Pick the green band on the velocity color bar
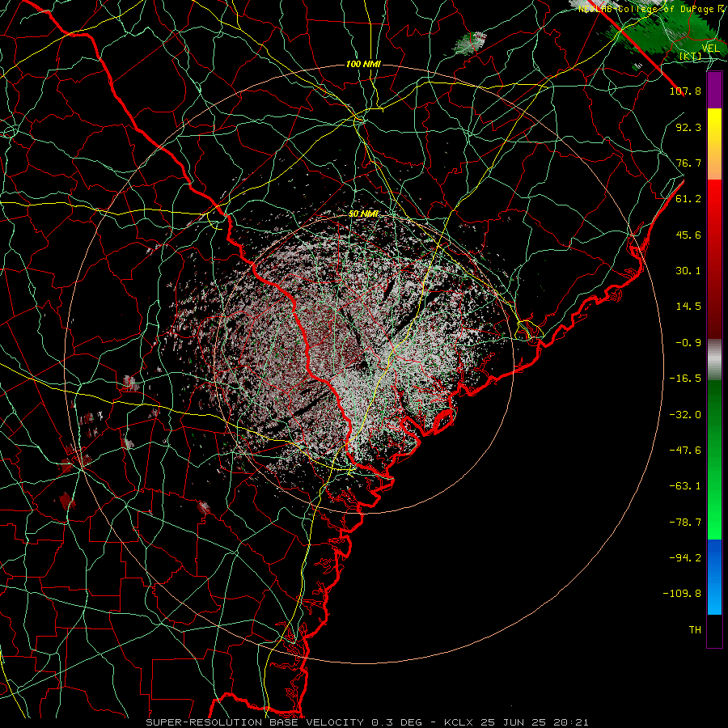This screenshot has width=728, height=728. point(714,459)
